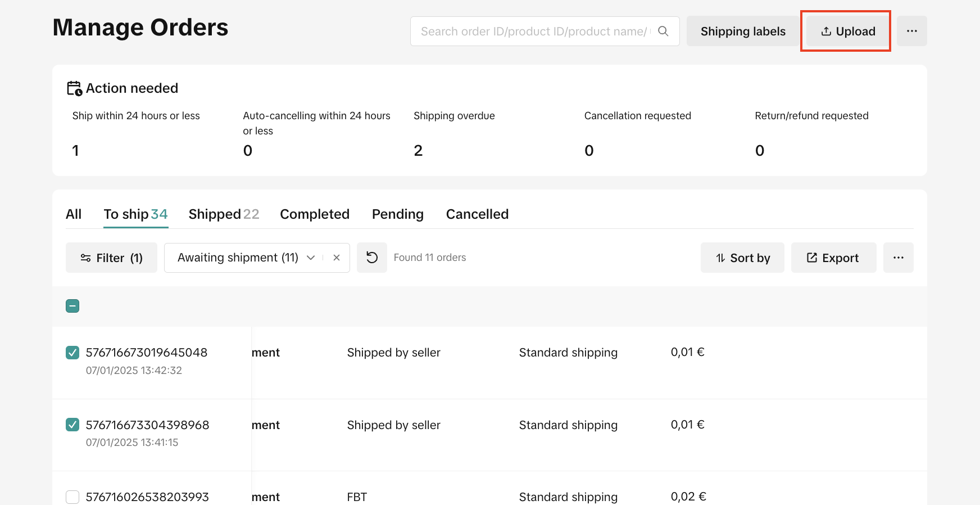
Task: Clear the Awaiting shipment filter
Action: click(337, 258)
